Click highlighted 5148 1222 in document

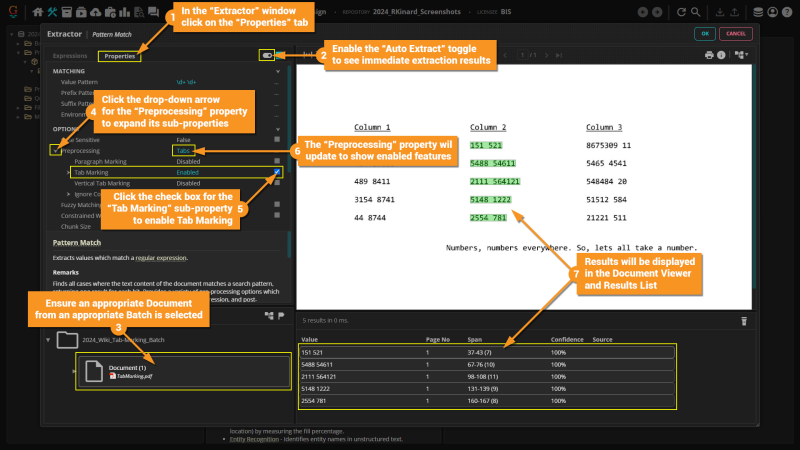[490, 199]
